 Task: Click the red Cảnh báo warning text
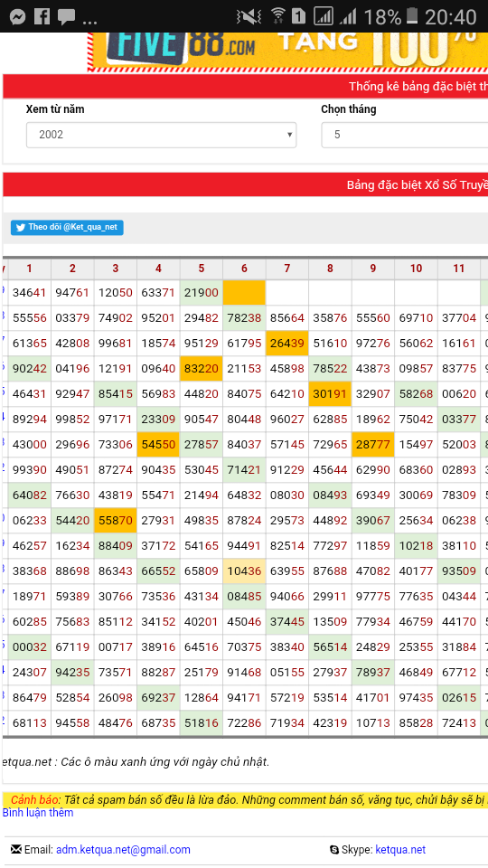point(36,800)
